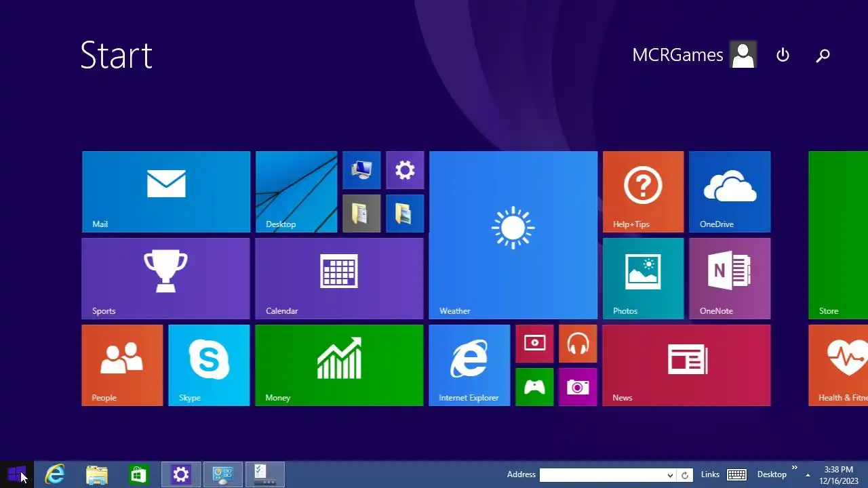
Task: Open the PC Settings gear tile
Action: [405, 170]
